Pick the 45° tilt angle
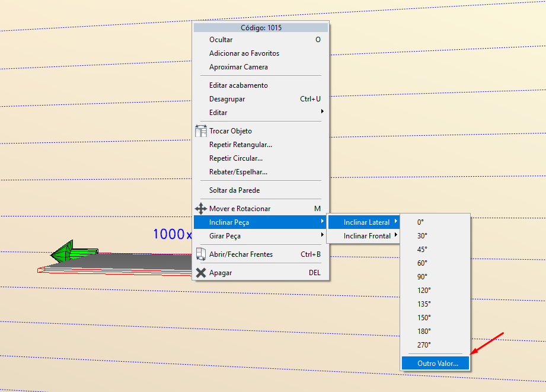Screen dimensions: 546x392 422,250
